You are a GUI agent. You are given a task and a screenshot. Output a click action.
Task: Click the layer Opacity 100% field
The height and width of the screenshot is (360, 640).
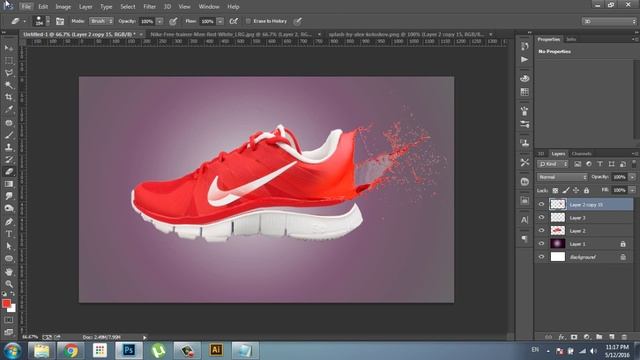click(620, 177)
